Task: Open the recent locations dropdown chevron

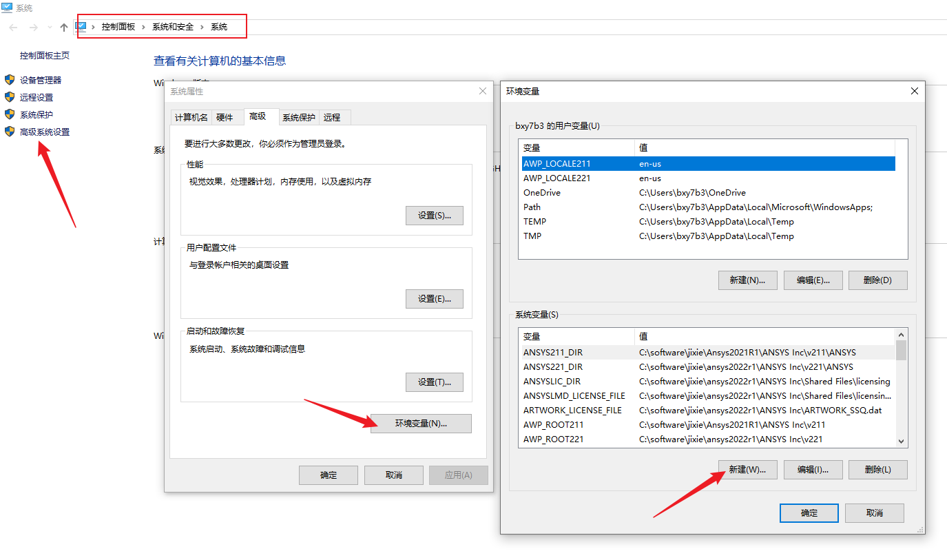Action: [x=50, y=28]
